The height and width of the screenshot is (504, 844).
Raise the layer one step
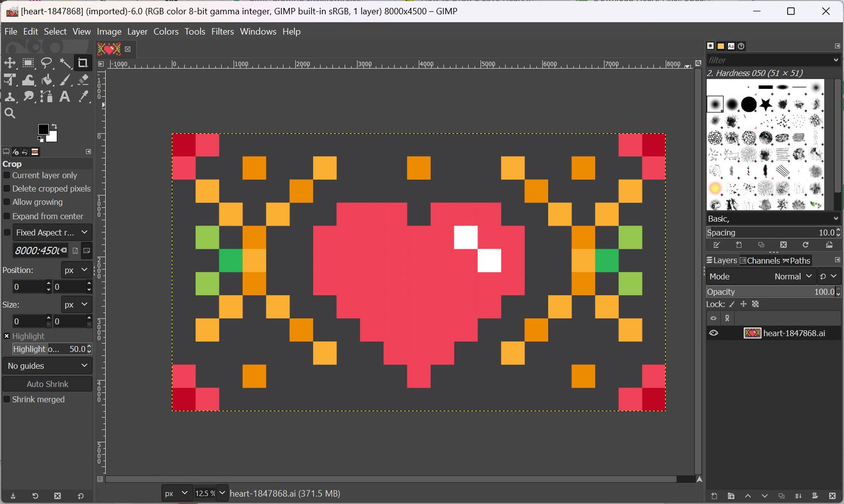coord(748,496)
